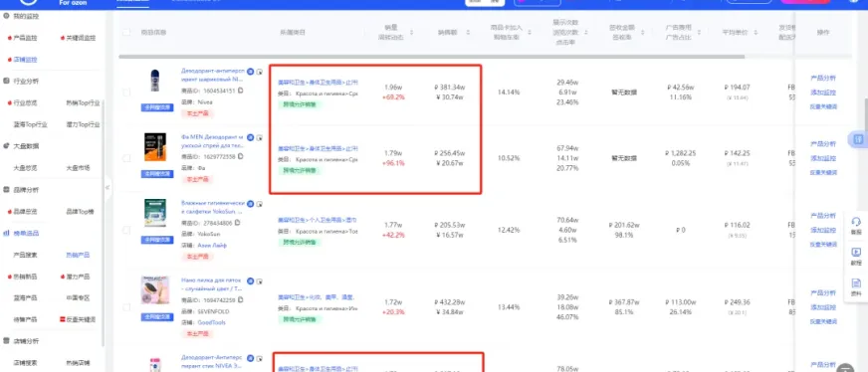Open the Nivea roll-on deodorant product thumbnail
The height and width of the screenshot is (372, 868).
tap(156, 82)
